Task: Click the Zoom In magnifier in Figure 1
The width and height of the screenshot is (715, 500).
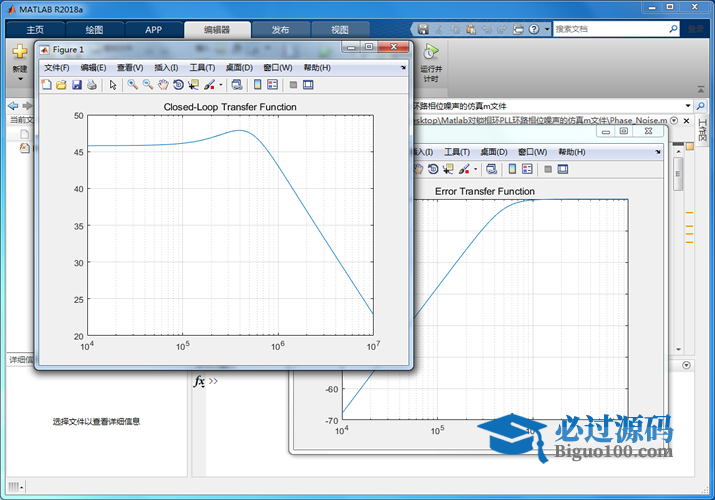Action: click(132, 85)
